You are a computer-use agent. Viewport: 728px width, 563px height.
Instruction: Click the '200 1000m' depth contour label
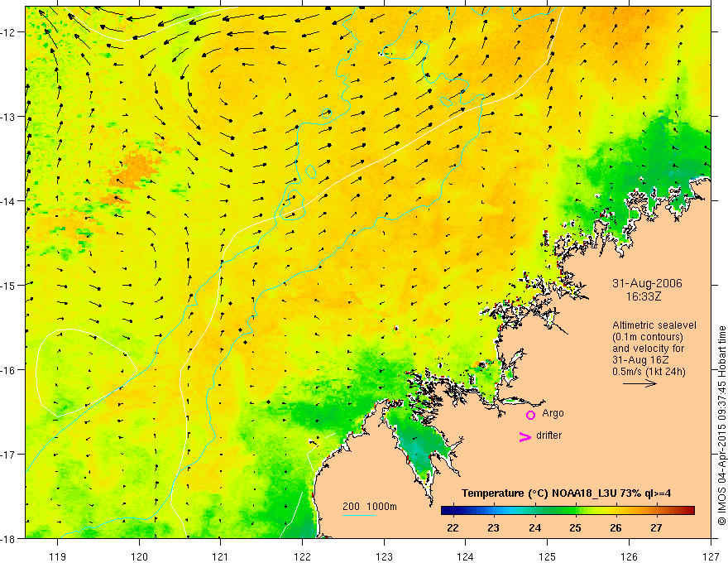pos(370,507)
